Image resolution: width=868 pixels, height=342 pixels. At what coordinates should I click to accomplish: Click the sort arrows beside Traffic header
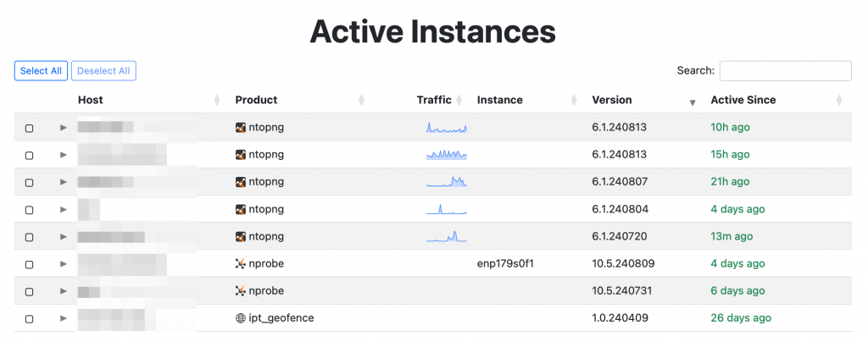tap(459, 101)
